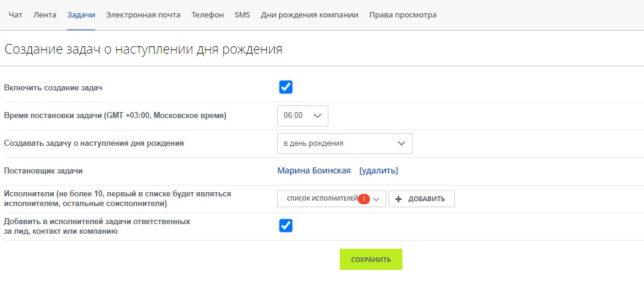644x306 pixels.
Task: Open the Телефон tab
Action: (207, 15)
